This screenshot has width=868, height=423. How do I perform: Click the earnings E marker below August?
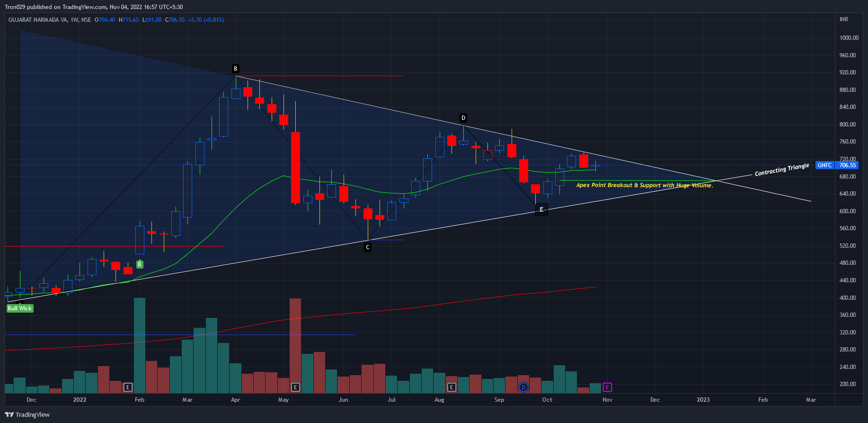click(x=452, y=387)
